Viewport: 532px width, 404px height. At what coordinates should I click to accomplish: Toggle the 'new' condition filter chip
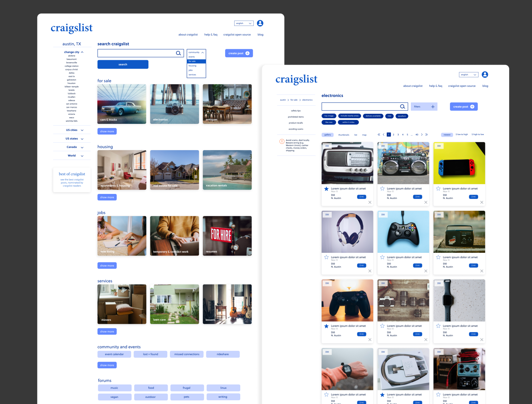coord(389,116)
